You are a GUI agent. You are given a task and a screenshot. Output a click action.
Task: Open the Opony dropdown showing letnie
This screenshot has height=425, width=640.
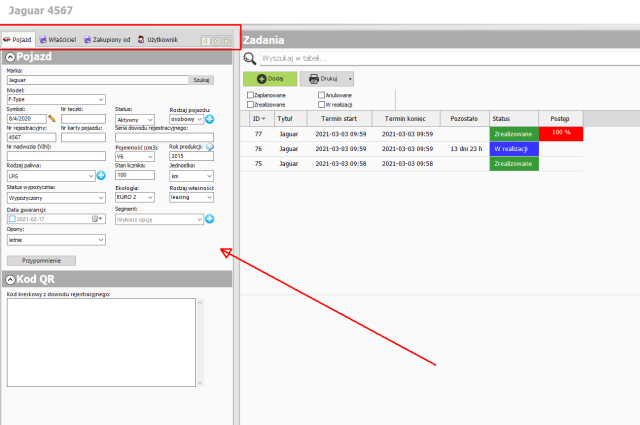click(x=56, y=240)
